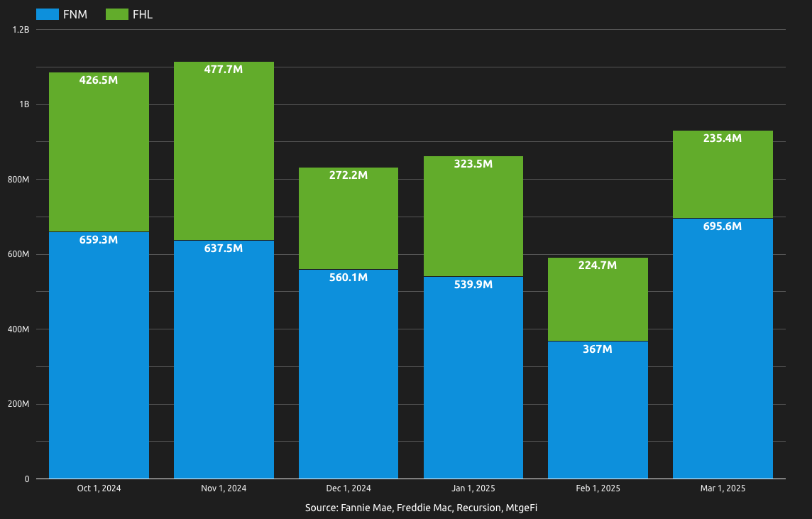This screenshot has height=519, width=812.
Task: Select the 637.5M blue bar segment
Action: pos(224,359)
